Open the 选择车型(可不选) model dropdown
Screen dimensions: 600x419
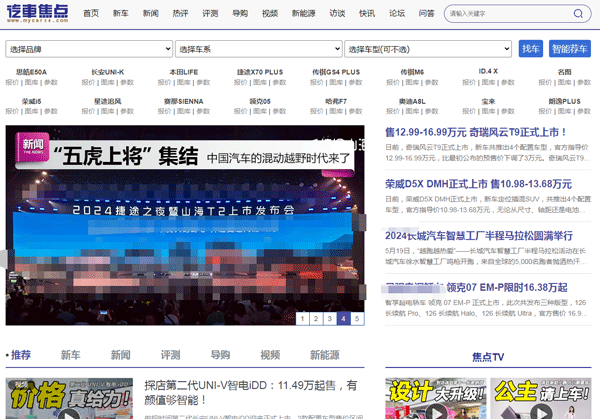[428, 49]
